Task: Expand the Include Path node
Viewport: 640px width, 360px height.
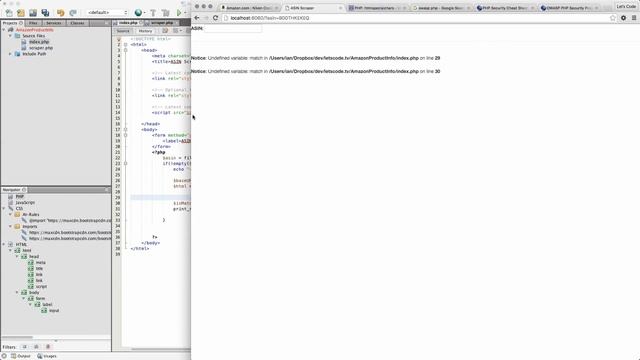Action: click(x=11, y=53)
